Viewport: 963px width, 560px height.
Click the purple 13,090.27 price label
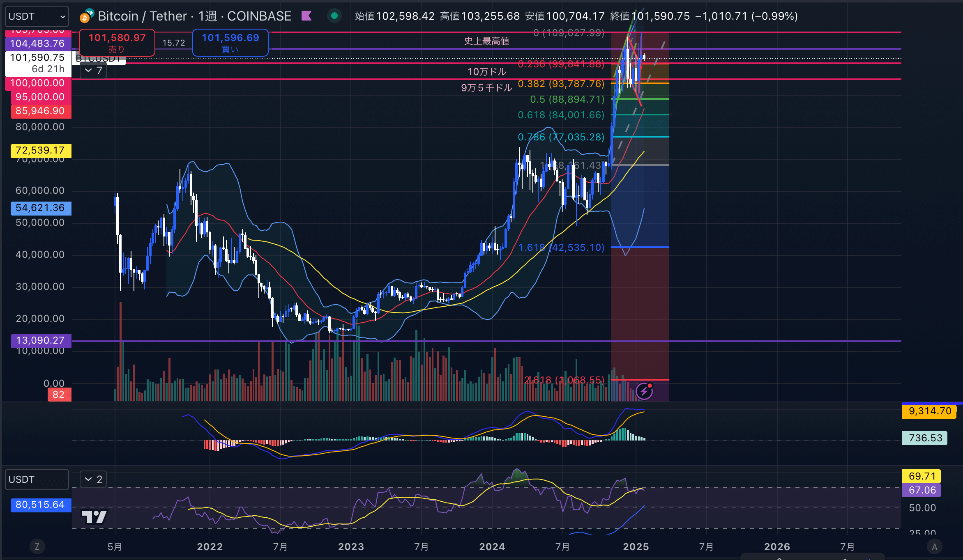[41, 340]
